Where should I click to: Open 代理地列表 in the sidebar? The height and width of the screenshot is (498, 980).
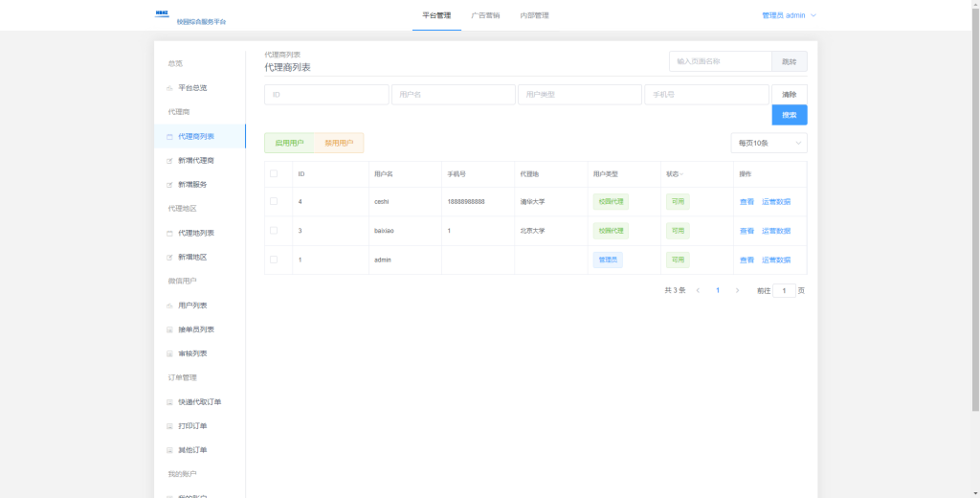click(200, 234)
